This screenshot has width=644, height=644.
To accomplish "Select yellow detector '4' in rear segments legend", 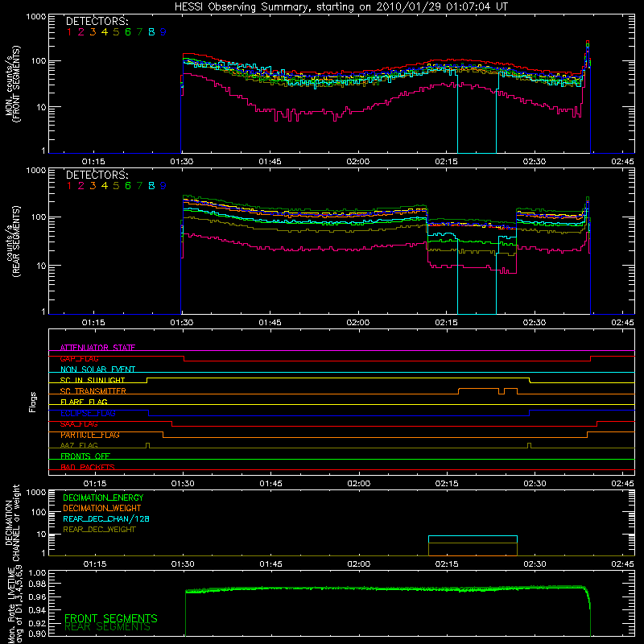I will click(105, 186).
